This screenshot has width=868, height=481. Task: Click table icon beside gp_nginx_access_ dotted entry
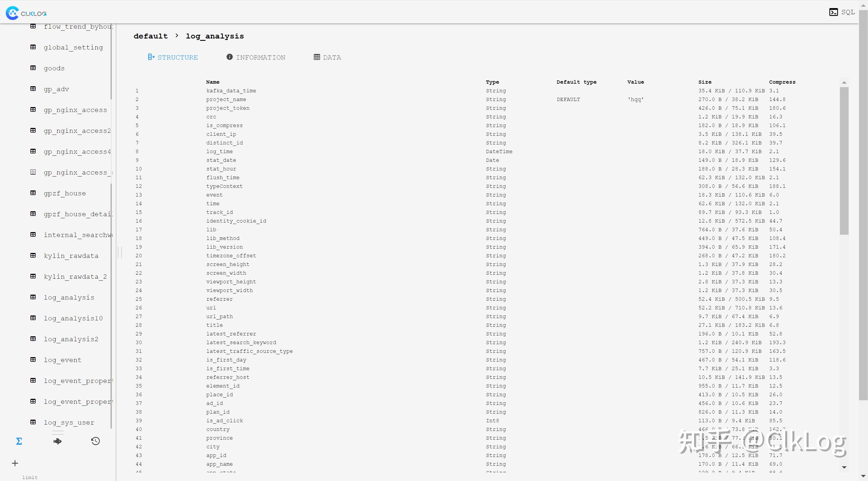pos(33,172)
